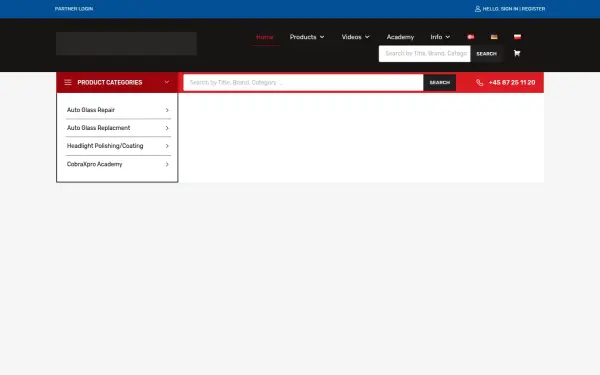Click the Partner Login link
The image size is (600, 375).
74,9
